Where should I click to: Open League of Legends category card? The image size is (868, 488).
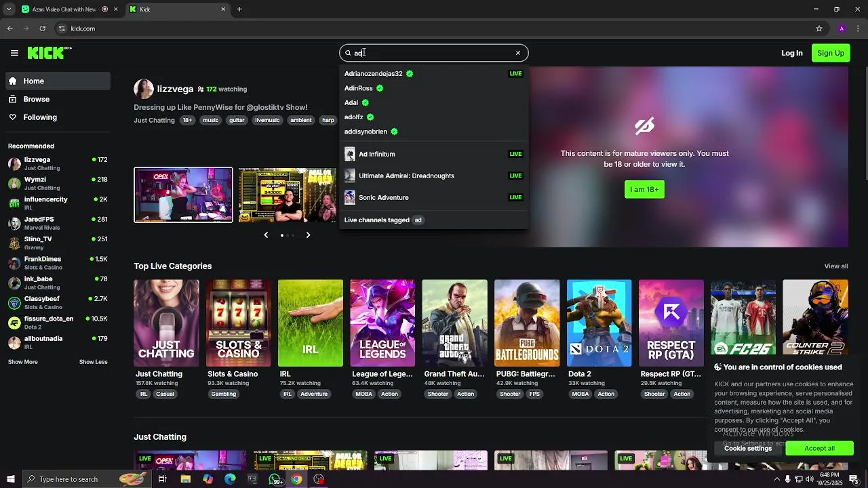pyautogui.click(x=382, y=323)
